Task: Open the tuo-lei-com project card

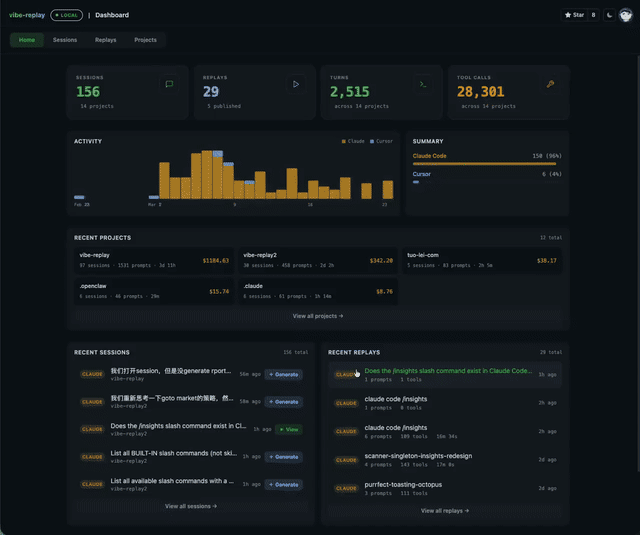Action: (x=482, y=260)
